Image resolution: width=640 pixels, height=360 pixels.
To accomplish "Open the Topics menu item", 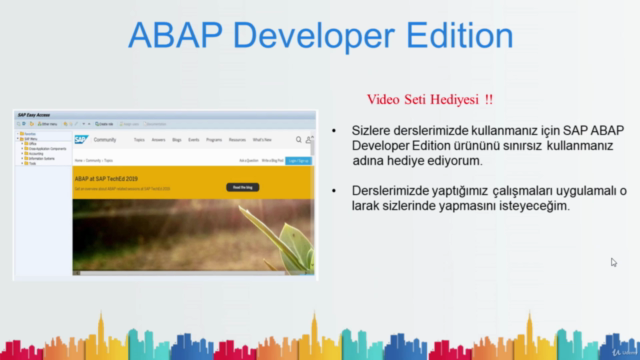I will coord(139,140).
